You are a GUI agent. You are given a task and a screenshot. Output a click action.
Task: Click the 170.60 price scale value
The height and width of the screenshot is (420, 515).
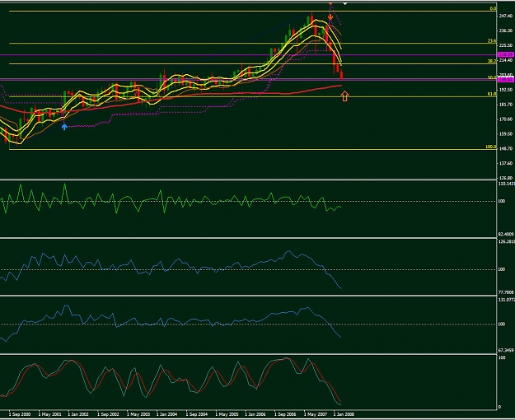pos(506,119)
